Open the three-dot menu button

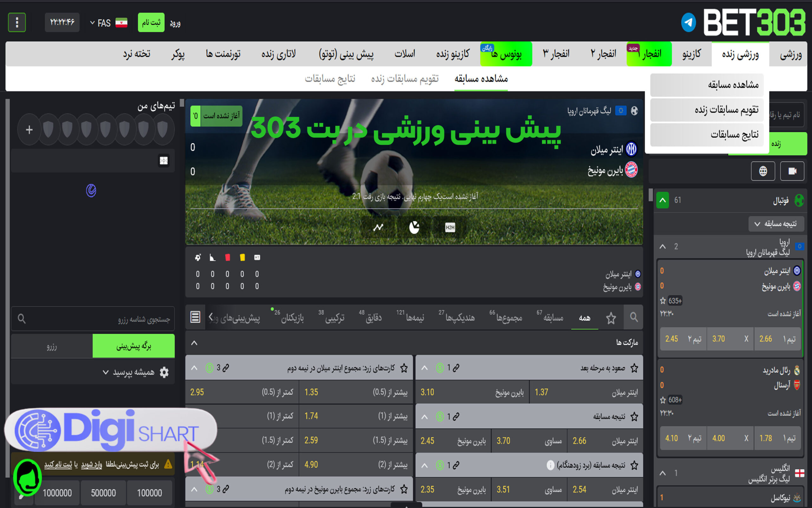click(x=17, y=23)
